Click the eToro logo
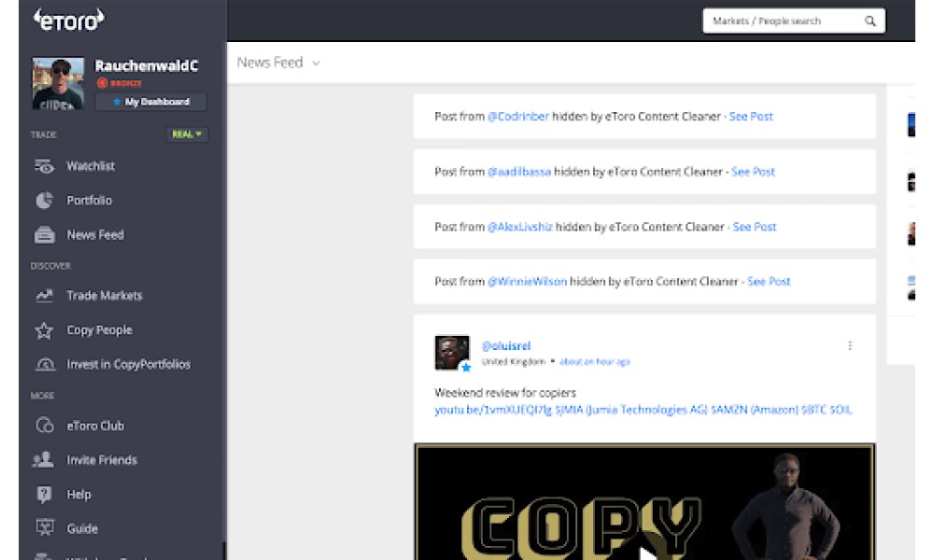The width and height of the screenshot is (934, 560). click(68, 21)
